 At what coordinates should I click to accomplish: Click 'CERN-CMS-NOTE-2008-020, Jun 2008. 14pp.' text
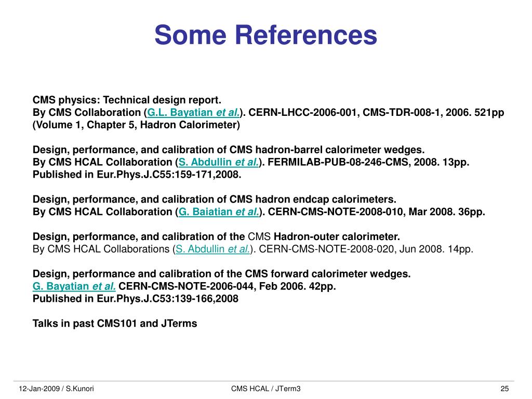pos(366,249)
